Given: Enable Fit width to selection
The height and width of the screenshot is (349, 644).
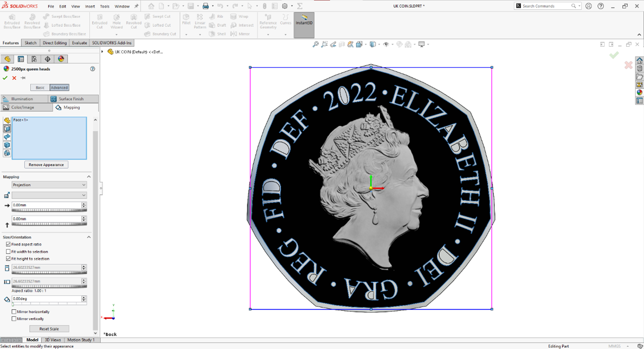Looking at the screenshot, I should tap(8, 252).
